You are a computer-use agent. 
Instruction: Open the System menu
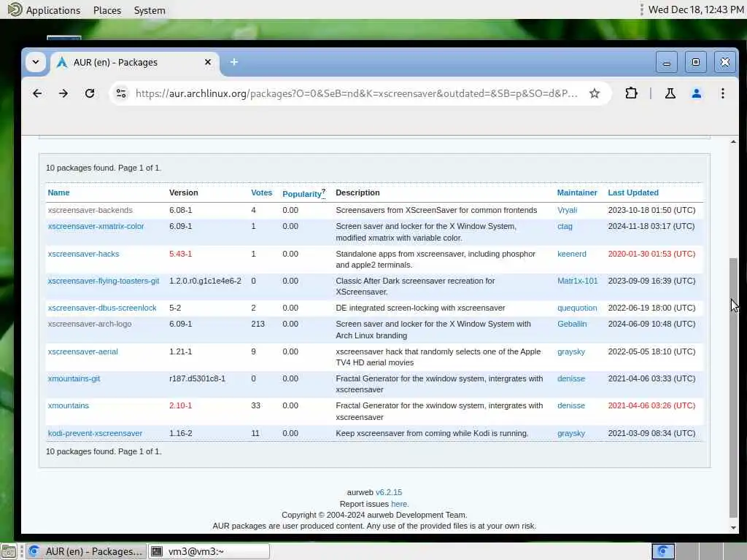coord(150,10)
